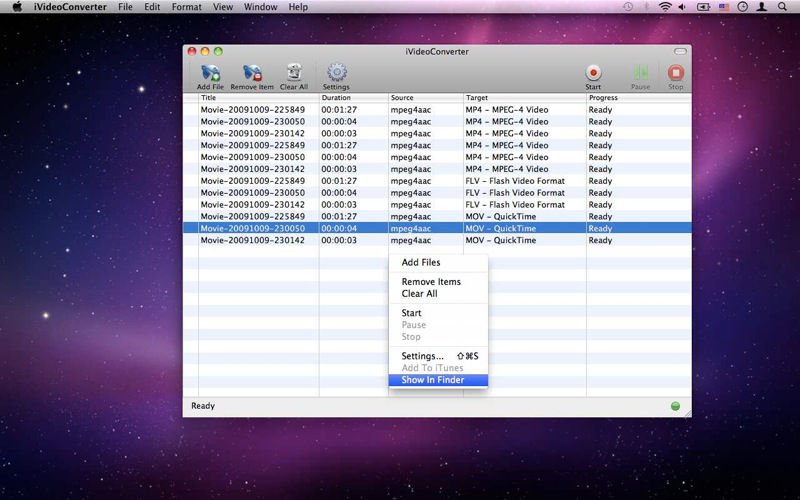Screen dimensions: 800x500
Task: Click the last FLV - Flash Video Format target
Action: pos(515,205)
